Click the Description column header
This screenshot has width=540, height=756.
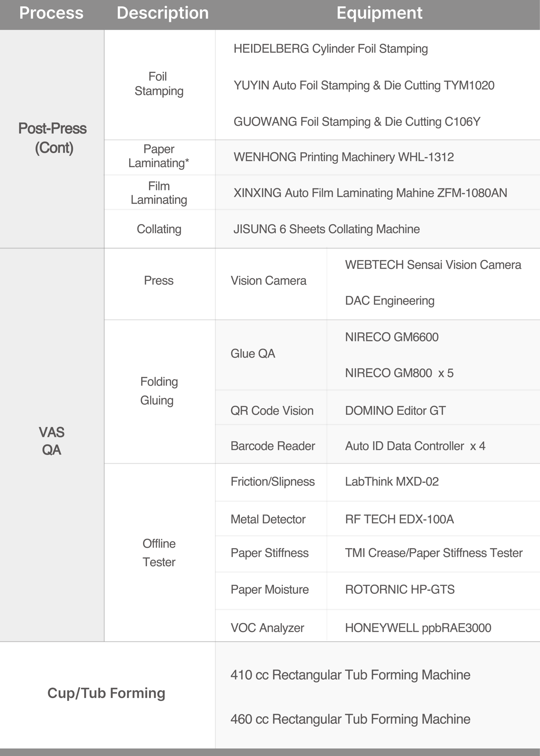(x=163, y=13)
